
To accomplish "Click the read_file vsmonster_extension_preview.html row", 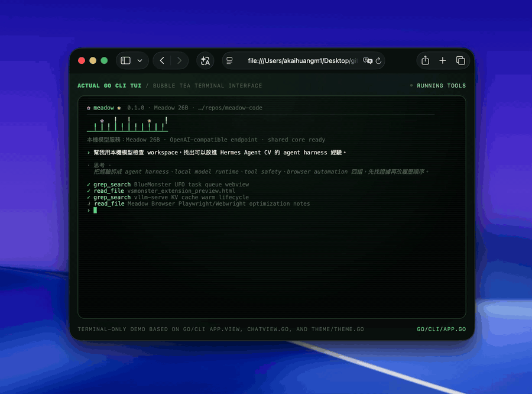I will [x=161, y=191].
